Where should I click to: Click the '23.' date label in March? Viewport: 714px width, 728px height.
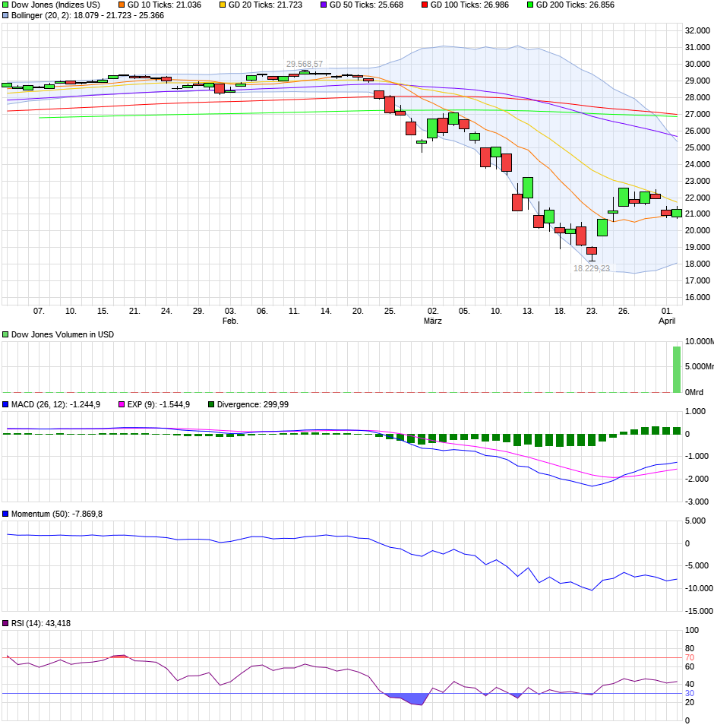(592, 311)
